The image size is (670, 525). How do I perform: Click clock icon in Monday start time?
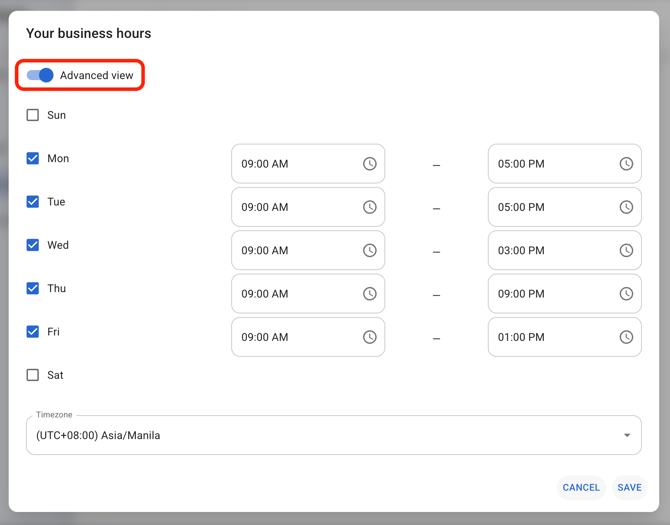(369, 164)
